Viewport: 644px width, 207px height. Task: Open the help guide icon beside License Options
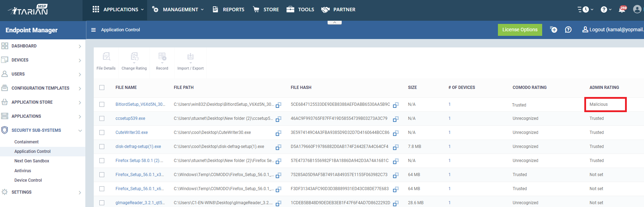tap(568, 30)
